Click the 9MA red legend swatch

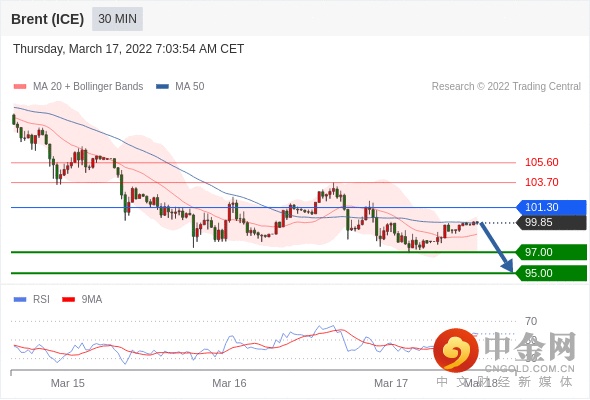coord(68,300)
